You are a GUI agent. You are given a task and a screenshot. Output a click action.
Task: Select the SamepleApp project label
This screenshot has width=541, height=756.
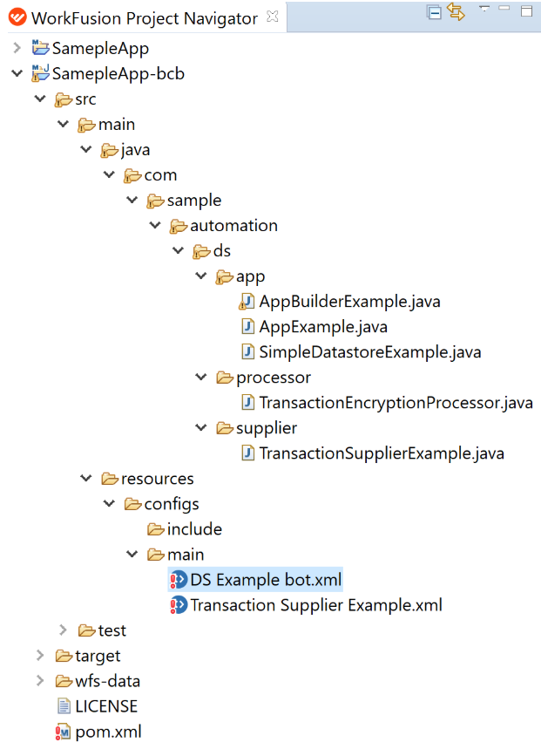(101, 48)
